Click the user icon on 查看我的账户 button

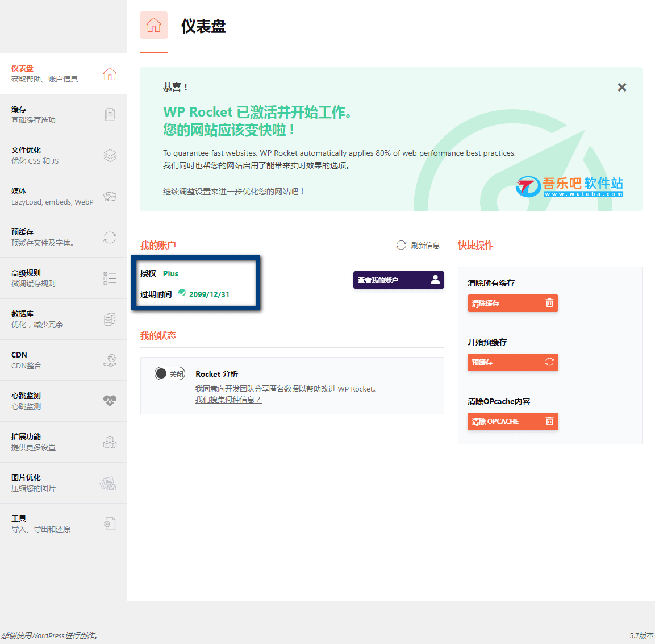[x=435, y=280]
